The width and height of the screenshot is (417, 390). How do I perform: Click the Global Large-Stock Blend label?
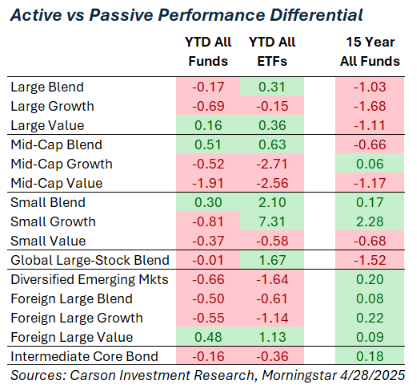[x=90, y=260]
